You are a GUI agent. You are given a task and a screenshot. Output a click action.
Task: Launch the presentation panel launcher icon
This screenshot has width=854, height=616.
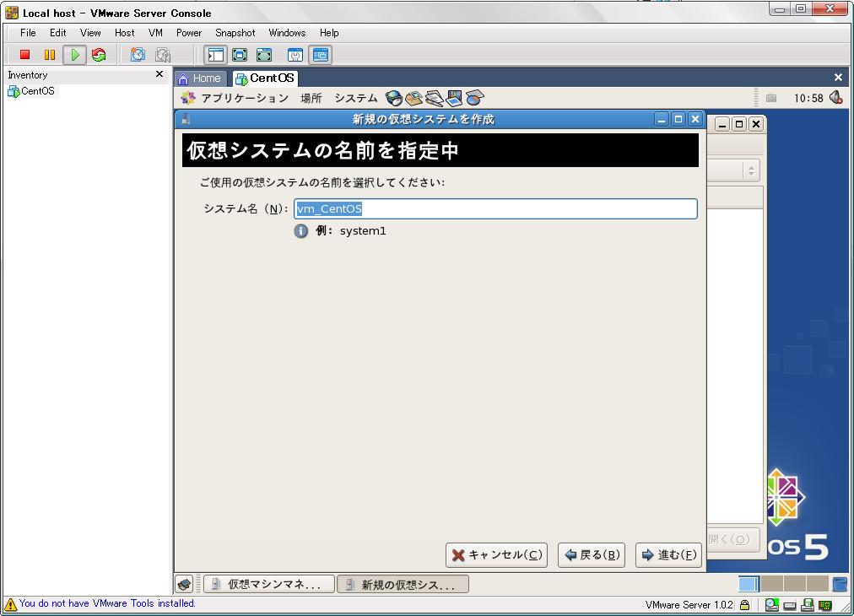pyautogui.click(x=454, y=98)
